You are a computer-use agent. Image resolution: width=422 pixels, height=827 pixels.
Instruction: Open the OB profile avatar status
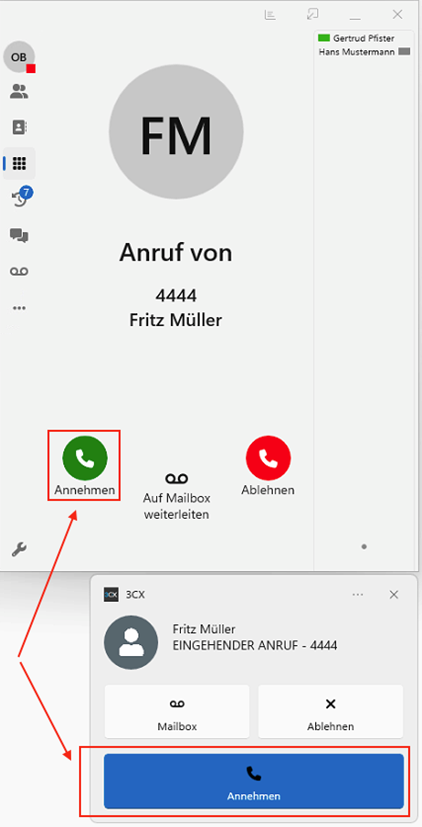tap(19, 57)
